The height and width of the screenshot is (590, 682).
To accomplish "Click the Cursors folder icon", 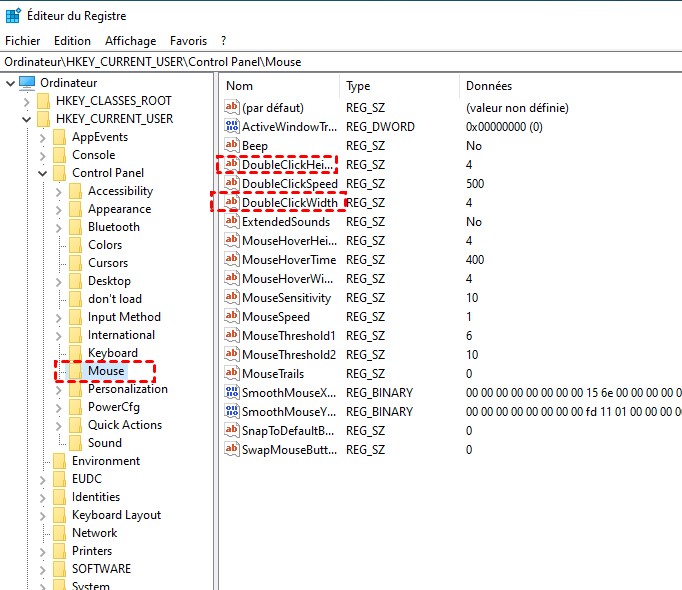I will coord(75,263).
